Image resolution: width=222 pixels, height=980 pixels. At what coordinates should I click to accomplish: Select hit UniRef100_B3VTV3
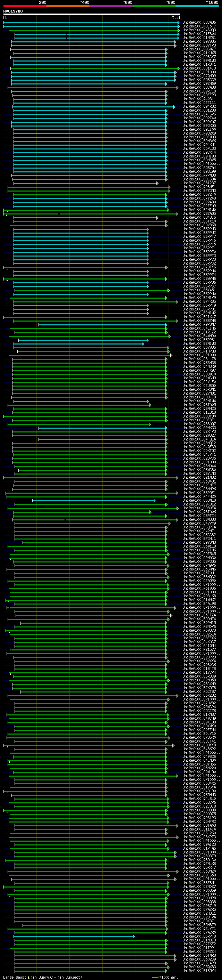point(199,45)
